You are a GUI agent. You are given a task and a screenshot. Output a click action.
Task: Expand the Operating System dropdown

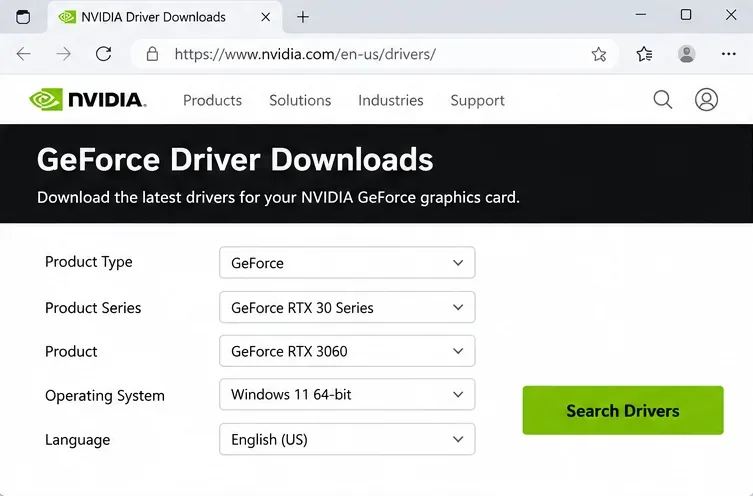click(x=347, y=395)
